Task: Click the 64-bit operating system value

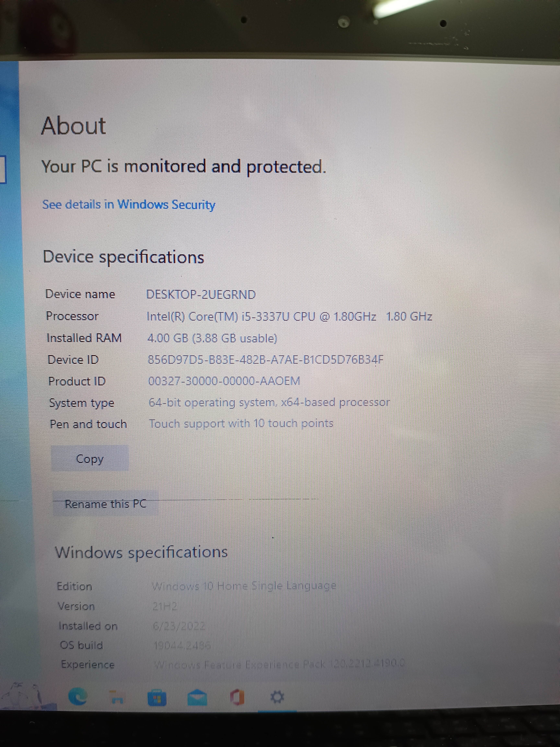Action: 269,403
